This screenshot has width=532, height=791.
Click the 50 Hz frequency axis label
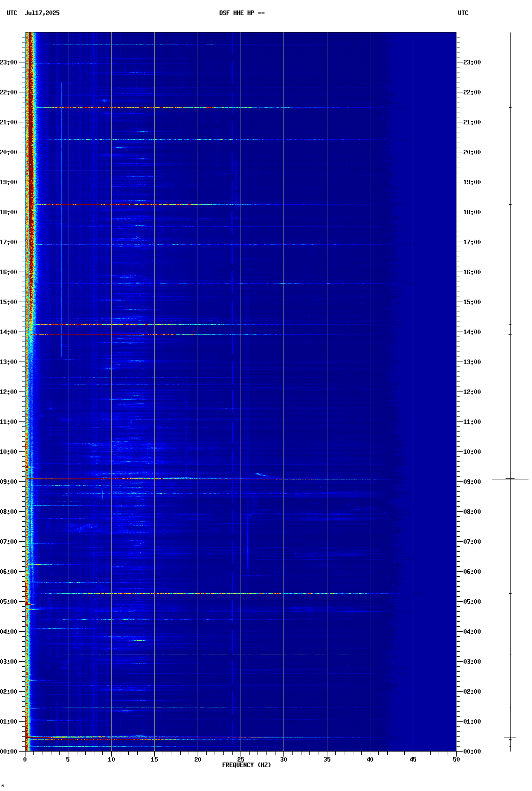[456, 760]
